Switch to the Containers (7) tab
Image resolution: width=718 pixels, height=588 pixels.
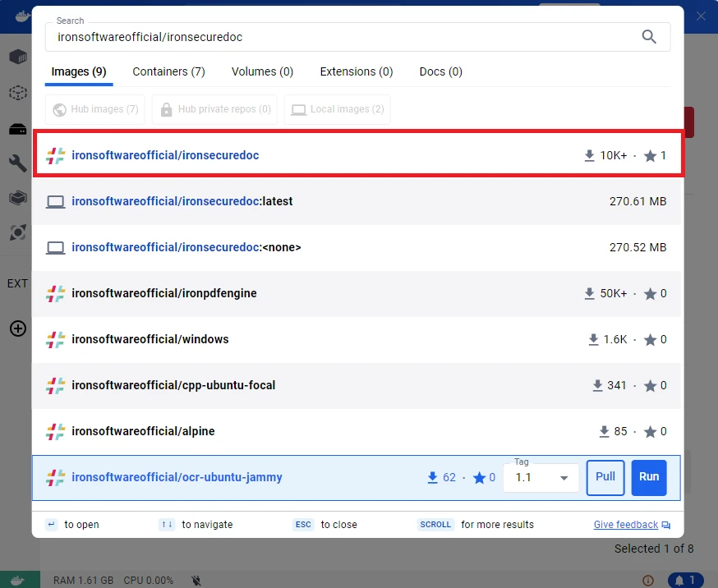click(x=168, y=71)
